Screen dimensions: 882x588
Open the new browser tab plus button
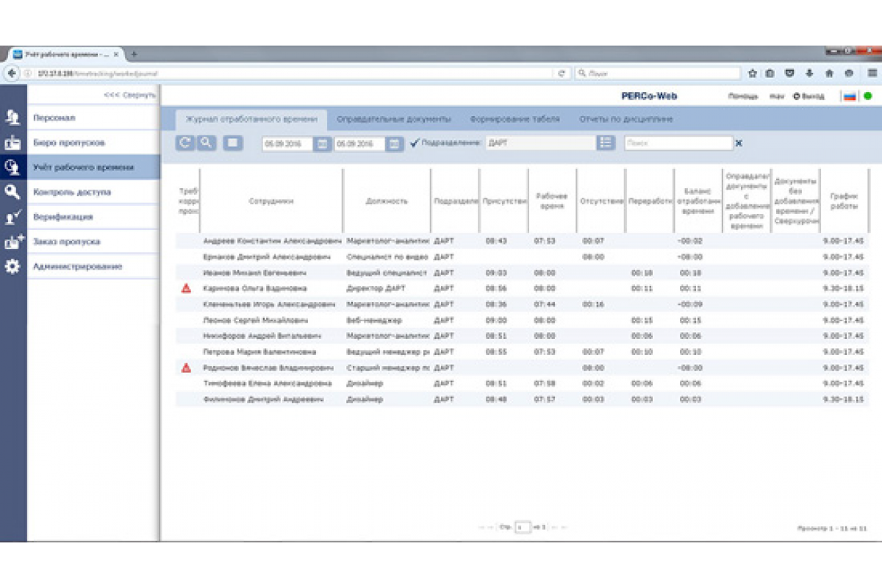tap(135, 54)
